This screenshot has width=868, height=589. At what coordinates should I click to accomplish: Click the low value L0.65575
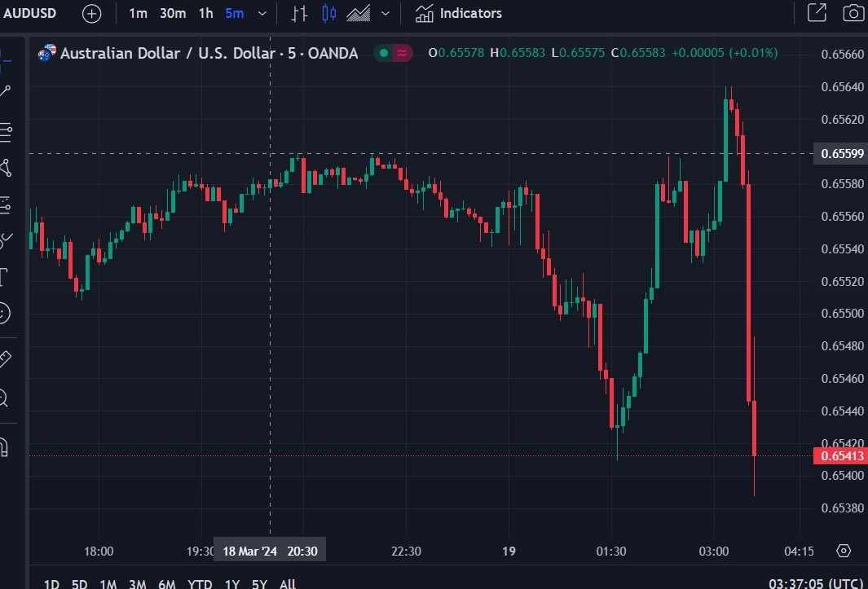[578, 53]
